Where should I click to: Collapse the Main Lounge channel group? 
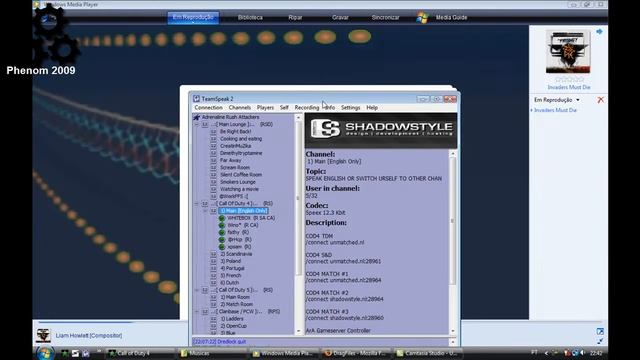pyautogui.click(x=197, y=124)
